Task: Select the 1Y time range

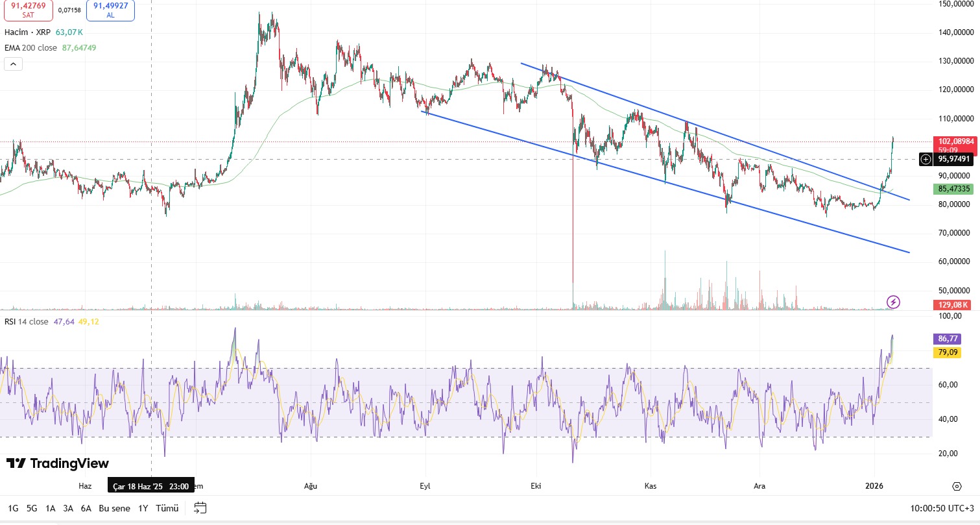Action: click(x=143, y=508)
